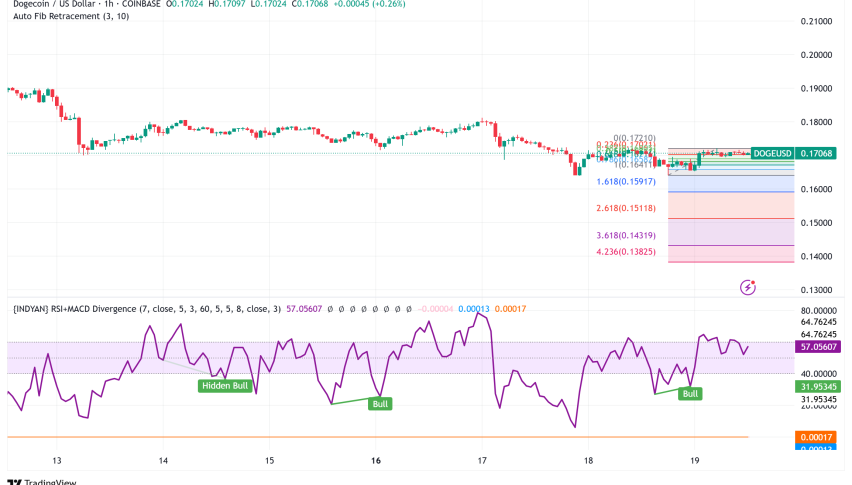Screen dimensions: 852x485
Task: Click the TradingView logo at bottom left
Action: 42,481
